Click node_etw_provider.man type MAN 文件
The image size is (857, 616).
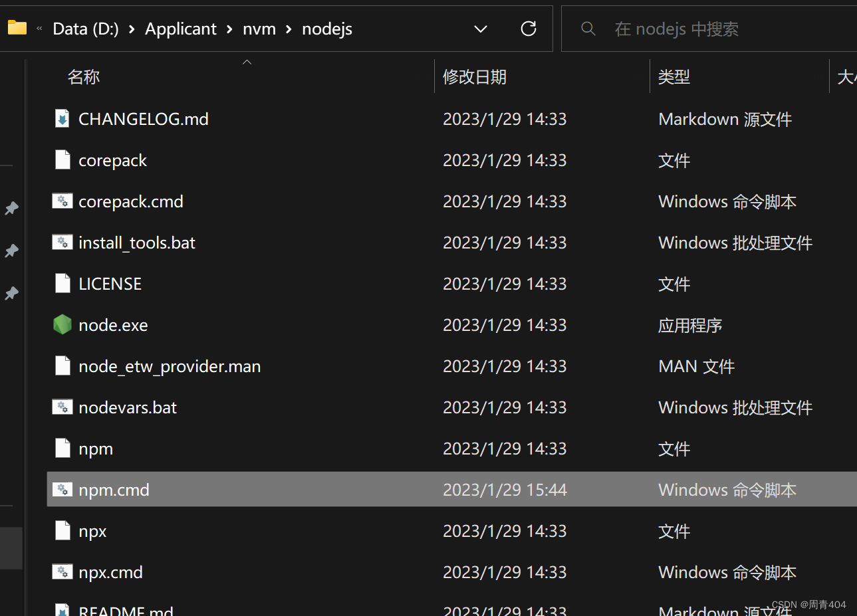[x=696, y=366]
